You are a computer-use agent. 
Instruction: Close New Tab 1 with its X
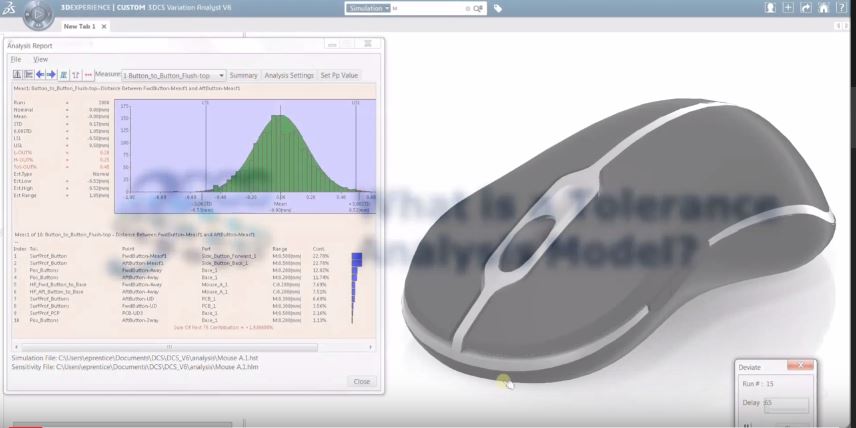(x=104, y=26)
